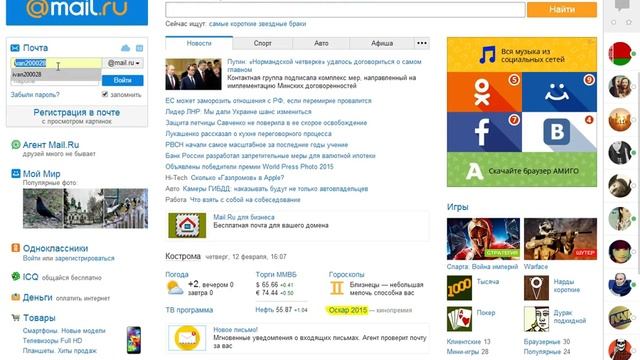The image size is (640, 360).
Task: Open the Торги ММВБ link
Action: (x=276, y=274)
